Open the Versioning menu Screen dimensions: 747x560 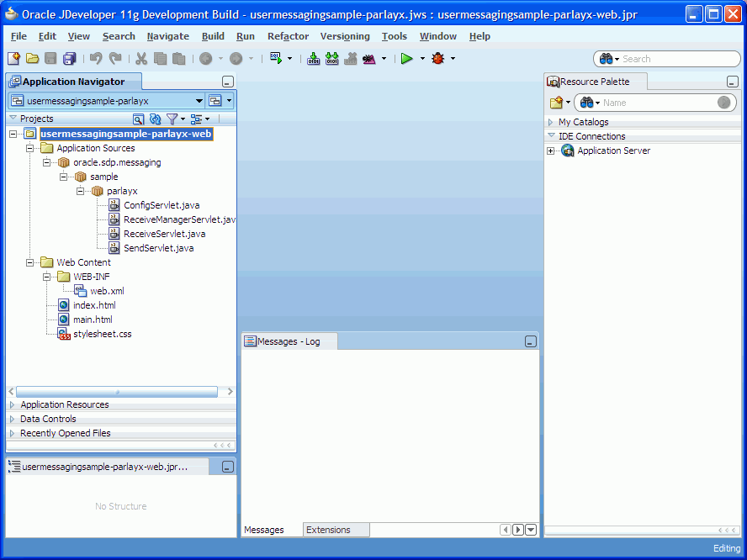345,36
